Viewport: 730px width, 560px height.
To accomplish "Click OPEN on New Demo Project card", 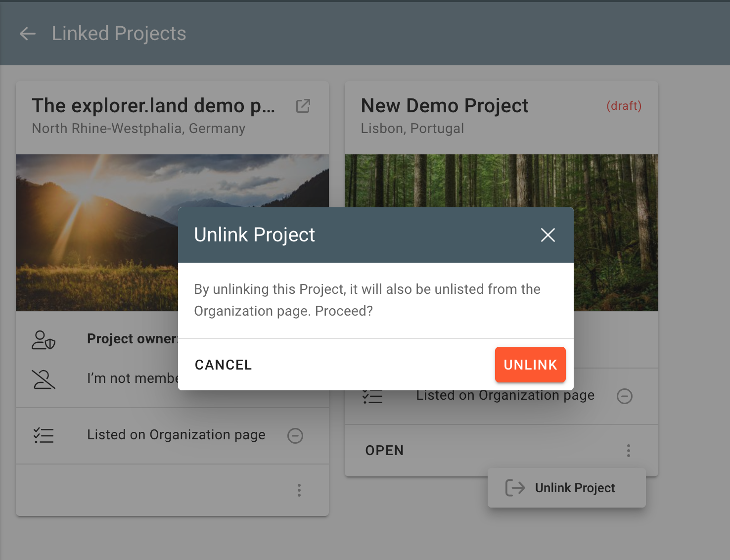I will click(x=384, y=451).
